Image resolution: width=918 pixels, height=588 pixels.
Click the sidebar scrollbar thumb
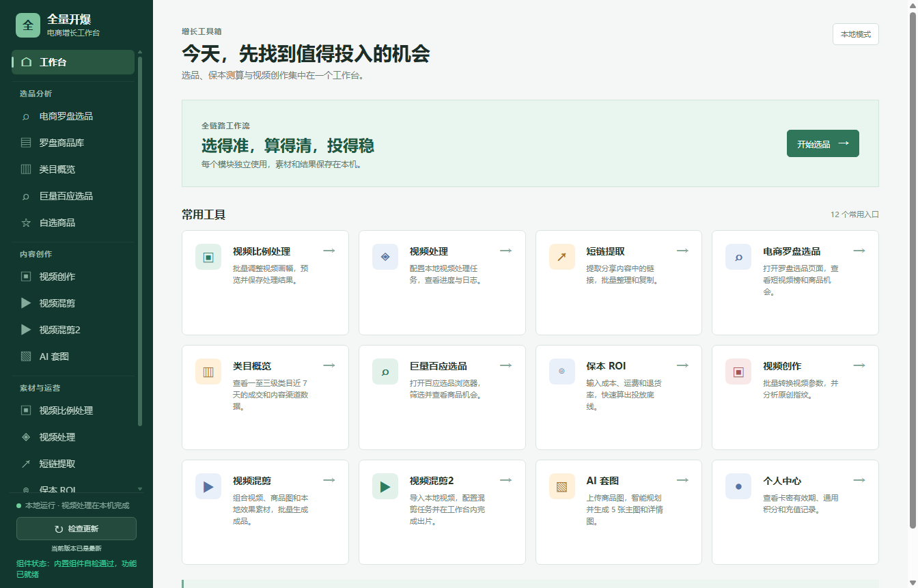tap(140, 240)
